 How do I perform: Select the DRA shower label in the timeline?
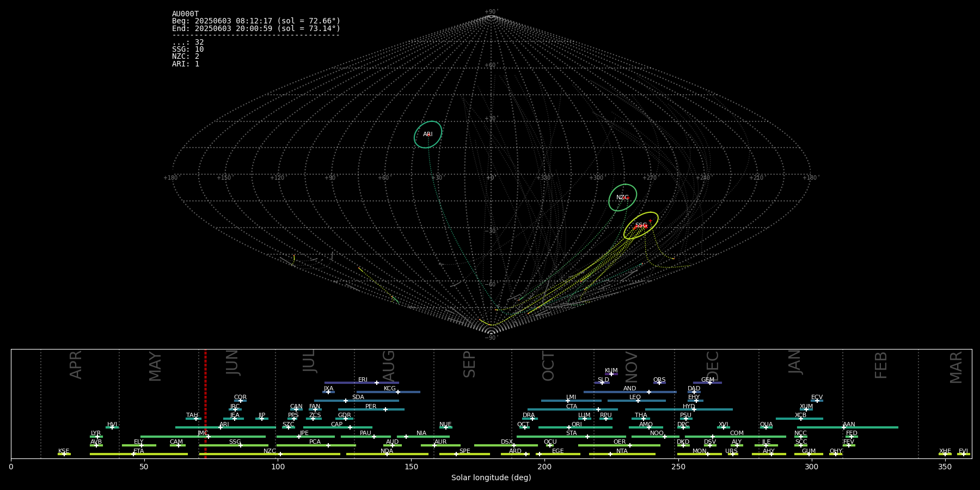pyautogui.click(x=529, y=415)
